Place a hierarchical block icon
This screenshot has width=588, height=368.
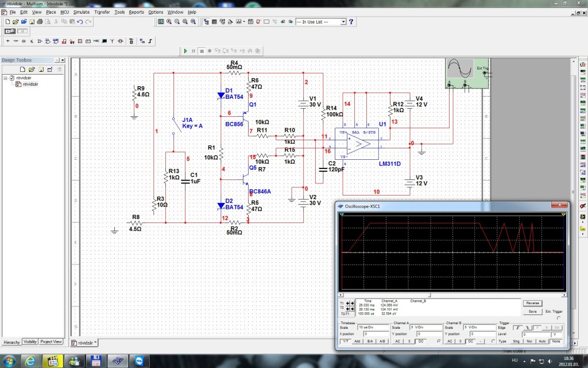coord(142,41)
